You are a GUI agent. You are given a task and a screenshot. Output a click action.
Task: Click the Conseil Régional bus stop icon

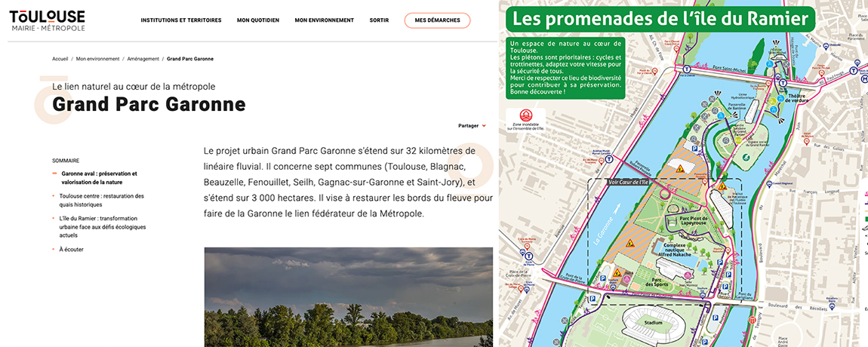coord(769,184)
